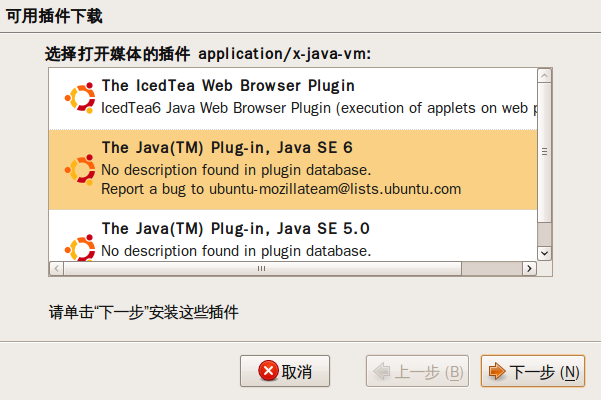Screen dimensions: 601x400
Task: Click the grey back arrow icon on 上一步
Action: coord(382,371)
